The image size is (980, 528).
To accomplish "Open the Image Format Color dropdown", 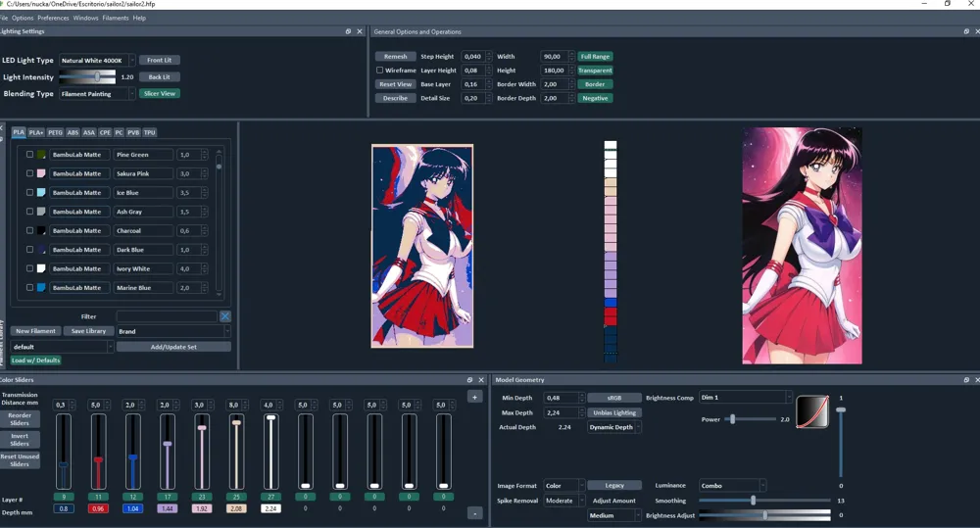I will (564, 486).
